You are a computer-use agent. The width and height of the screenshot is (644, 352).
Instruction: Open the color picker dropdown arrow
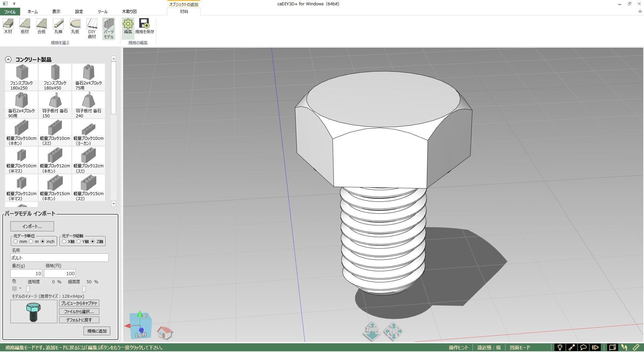[20, 288]
